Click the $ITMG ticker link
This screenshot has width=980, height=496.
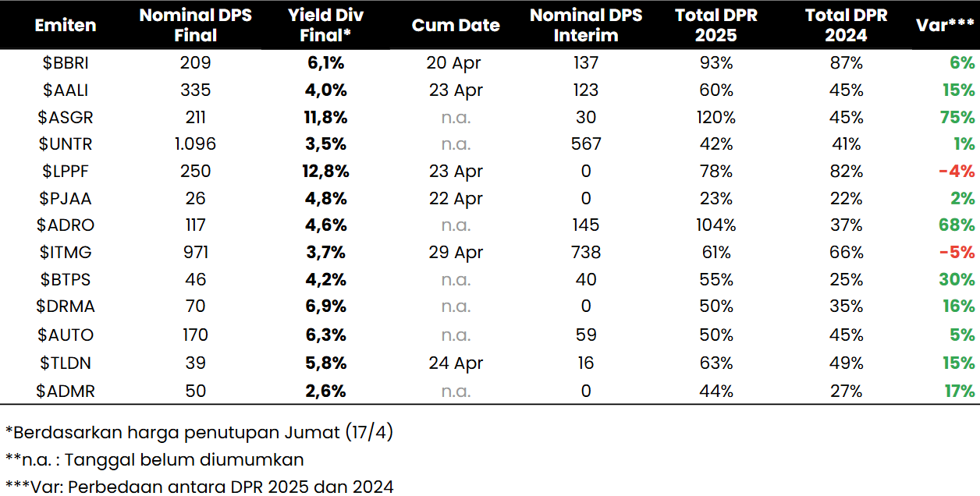[x=66, y=253]
